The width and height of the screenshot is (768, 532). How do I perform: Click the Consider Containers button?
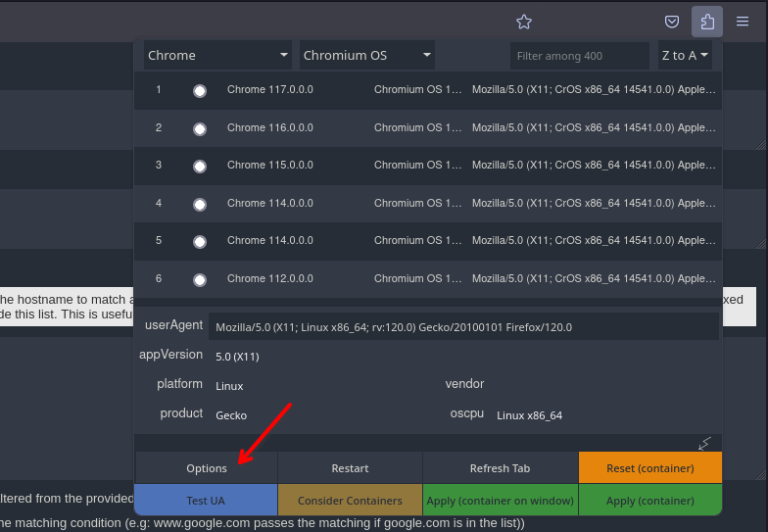(x=350, y=500)
